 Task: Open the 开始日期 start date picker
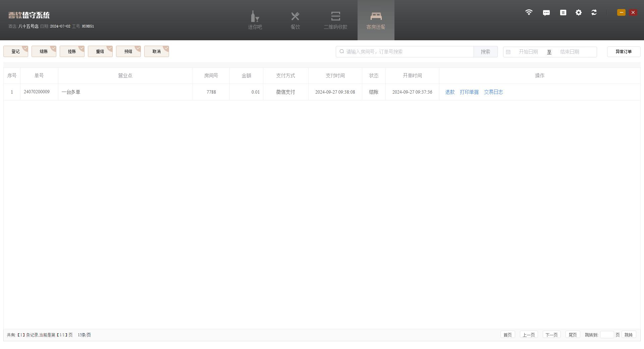click(x=528, y=52)
